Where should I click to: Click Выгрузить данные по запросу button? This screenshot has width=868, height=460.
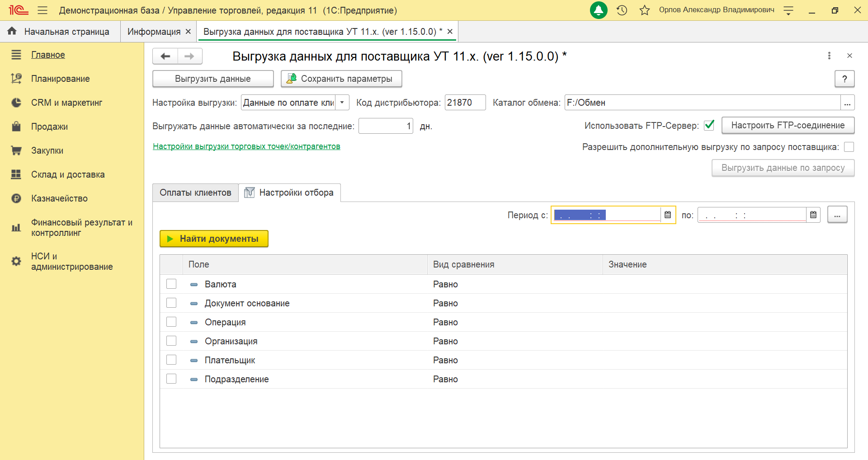coord(783,168)
